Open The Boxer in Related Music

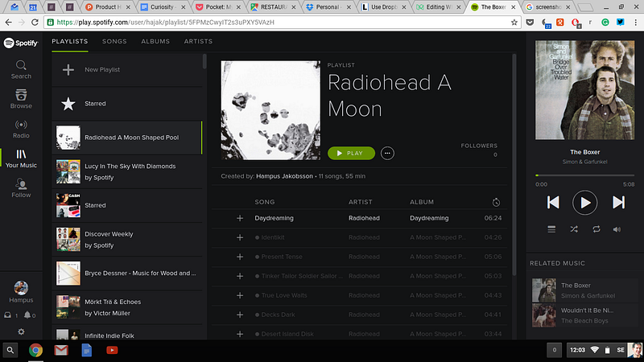585,290
